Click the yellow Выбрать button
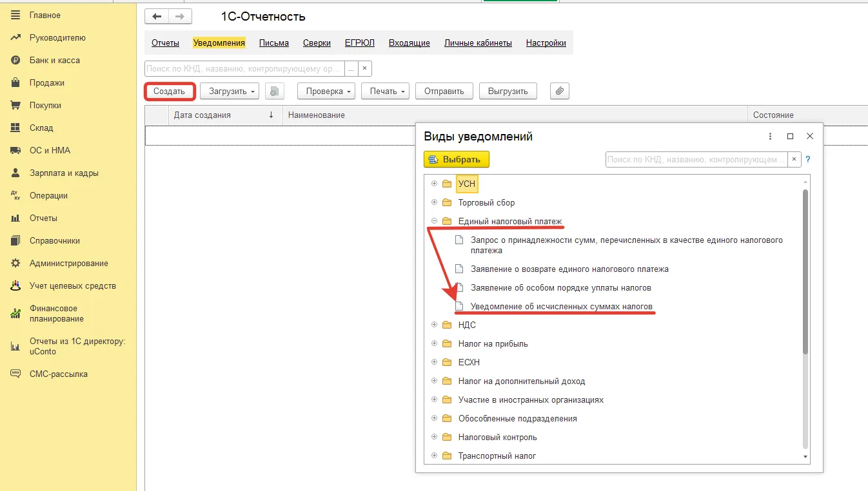This screenshot has width=868, height=491. coord(457,159)
